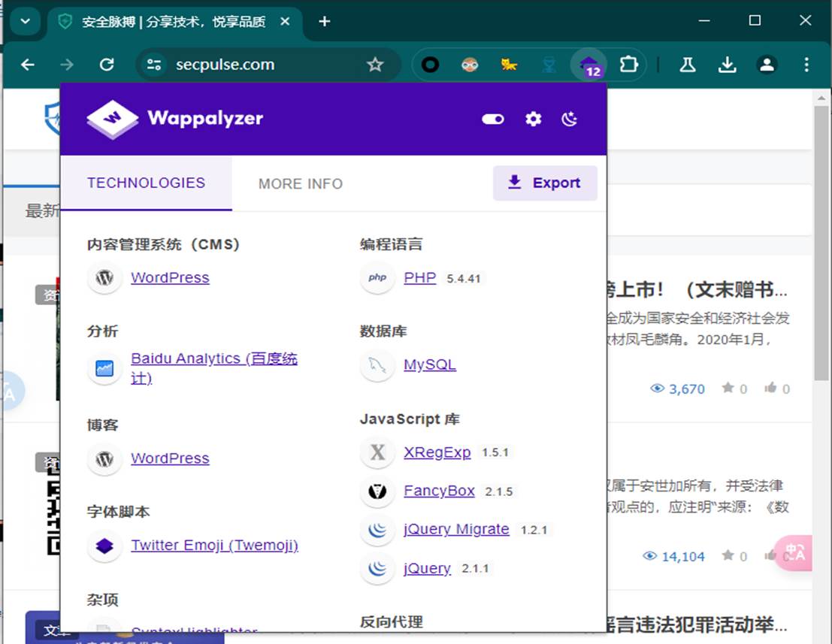
Task: Click the php logo icon
Action: click(x=377, y=277)
